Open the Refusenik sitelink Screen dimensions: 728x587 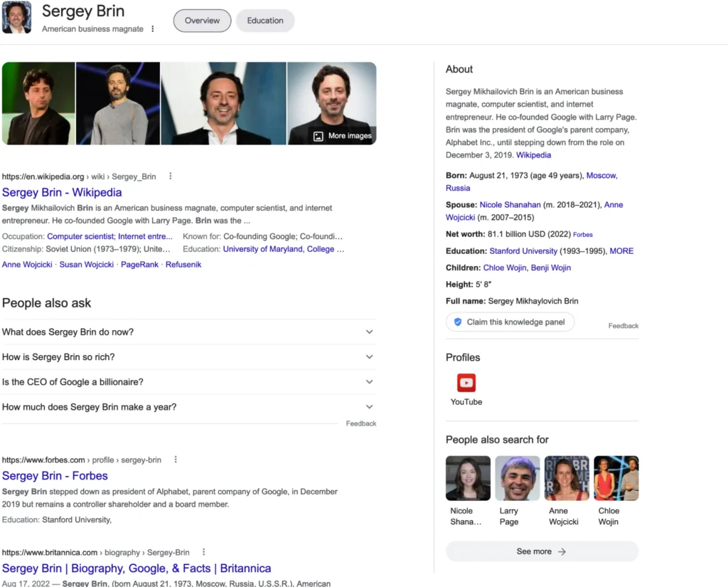(183, 265)
